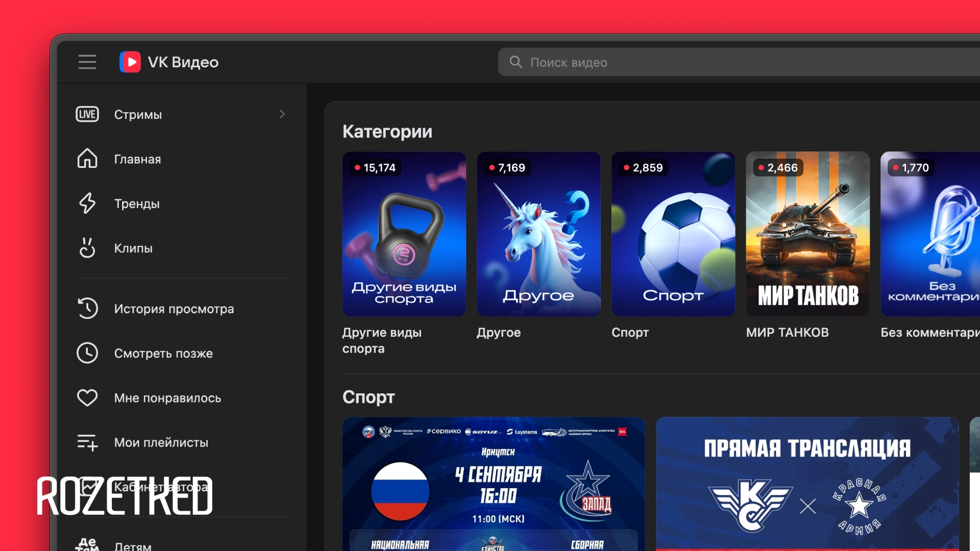Click the home icon for Главная
Screen dimensions: 980x551
87,159
